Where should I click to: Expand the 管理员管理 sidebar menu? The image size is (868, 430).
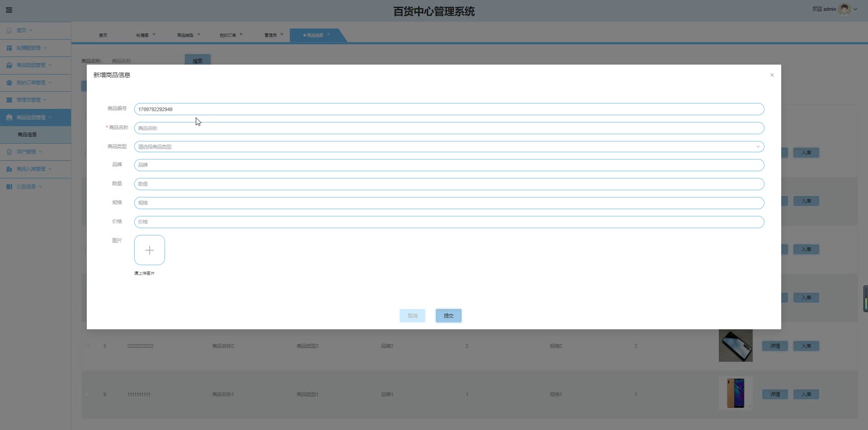point(45,100)
